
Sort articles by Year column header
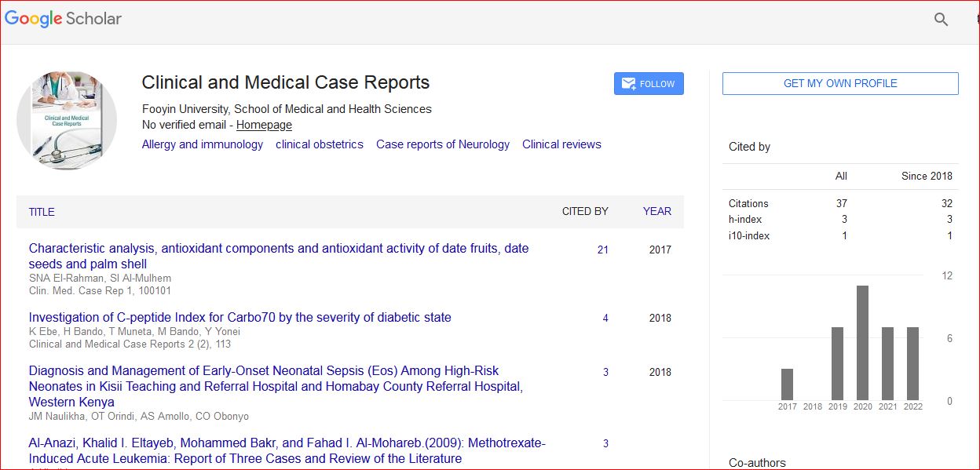(656, 211)
